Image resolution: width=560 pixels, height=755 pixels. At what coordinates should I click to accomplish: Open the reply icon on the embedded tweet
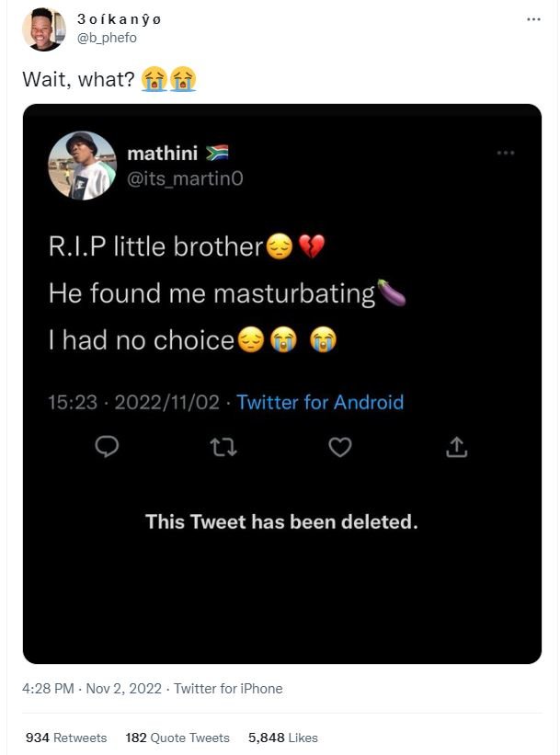click(108, 447)
